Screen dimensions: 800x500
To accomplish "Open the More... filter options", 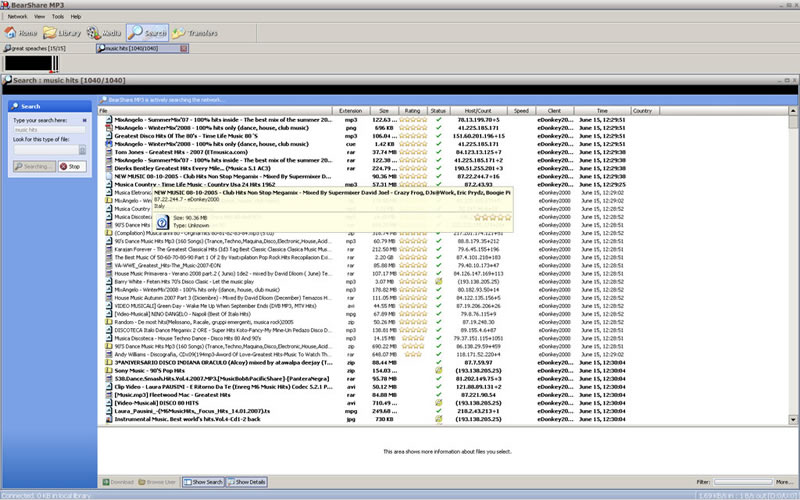I will click(785, 482).
